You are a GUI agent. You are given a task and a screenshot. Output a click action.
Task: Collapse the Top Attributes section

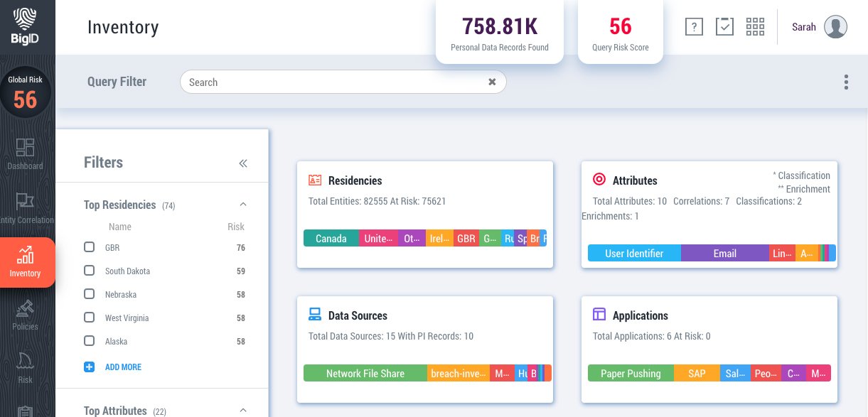243,410
